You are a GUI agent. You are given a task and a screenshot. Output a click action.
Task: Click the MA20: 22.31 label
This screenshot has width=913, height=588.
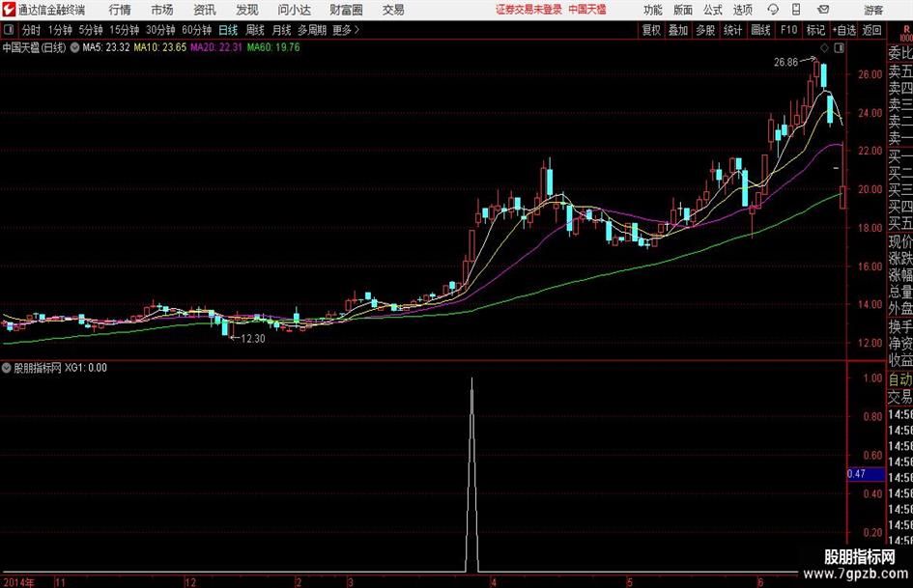(x=216, y=47)
